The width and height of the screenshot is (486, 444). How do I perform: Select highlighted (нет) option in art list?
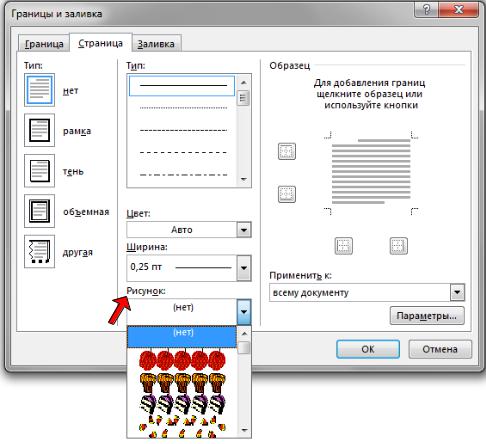[x=182, y=337]
